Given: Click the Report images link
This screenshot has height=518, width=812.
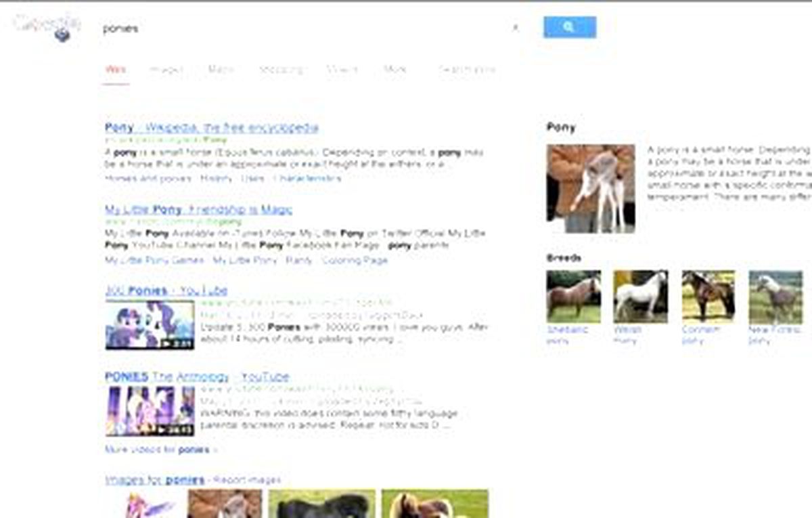Looking at the screenshot, I should coord(247,480).
